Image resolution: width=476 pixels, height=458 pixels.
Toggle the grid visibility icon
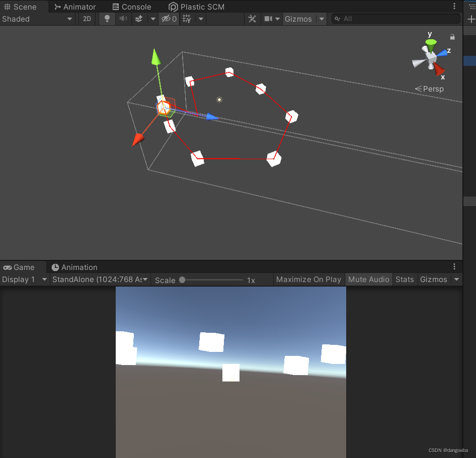pyautogui.click(x=187, y=19)
